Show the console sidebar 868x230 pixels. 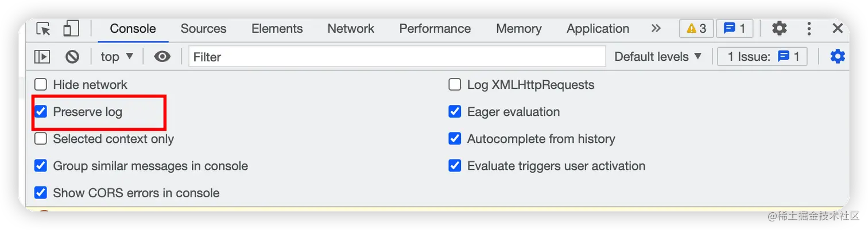click(42, 57)
